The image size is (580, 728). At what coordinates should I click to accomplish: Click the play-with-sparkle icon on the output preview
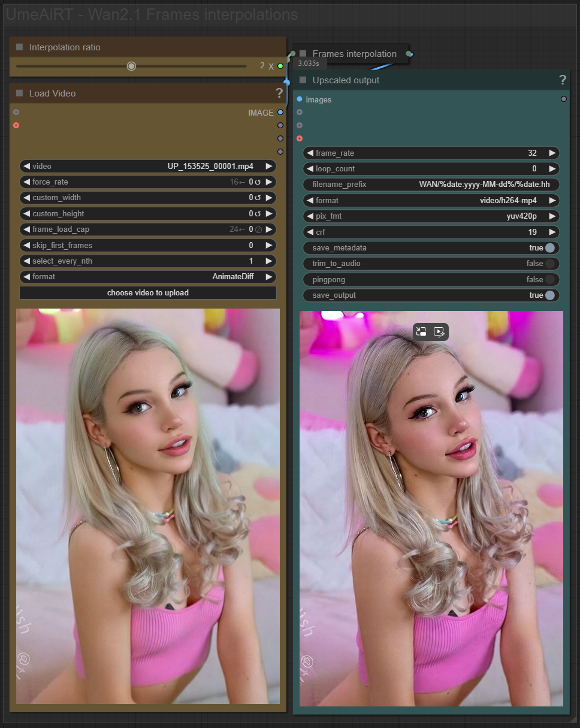pos(439,331)
